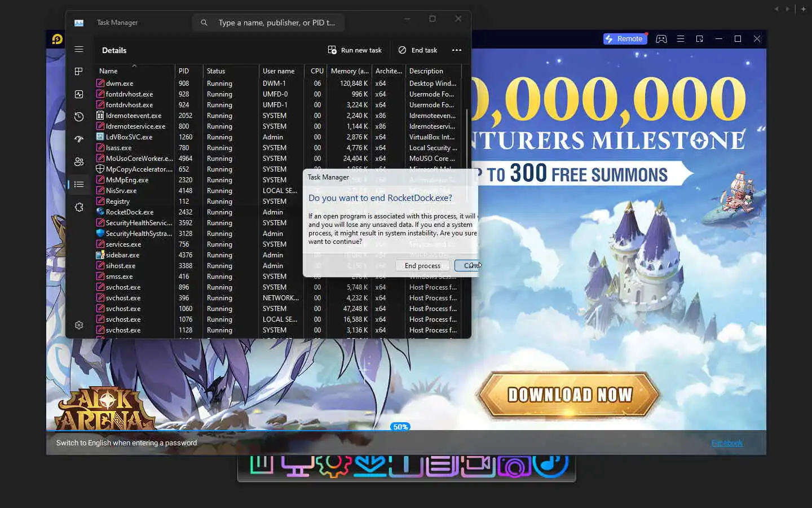Viewport: 812px width, 508px height.
Task: Click the plus icon at top-right corner
Action: [804, 9]
